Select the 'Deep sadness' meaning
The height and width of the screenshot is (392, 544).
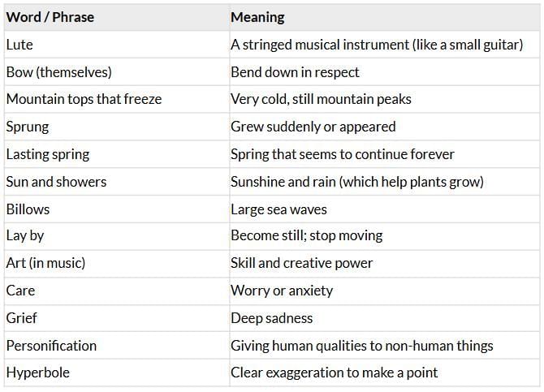(x=271, y=318)
